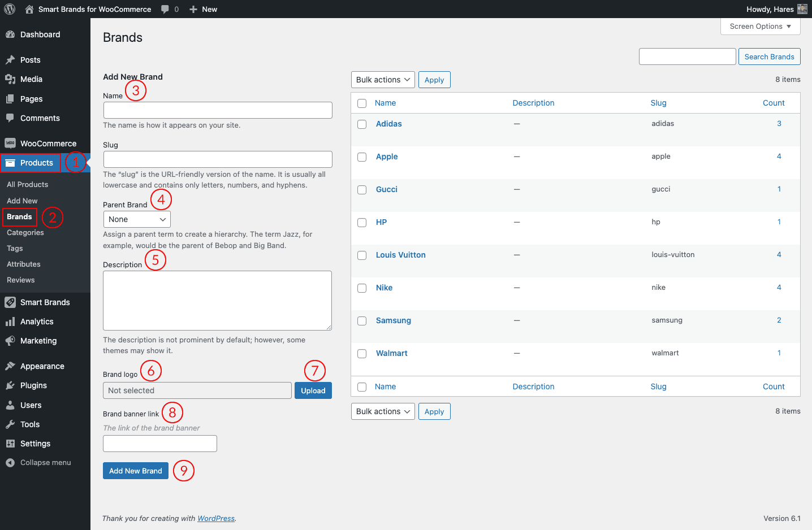This screenshot has width=812, height=530.
Task: Go to Attributes under Products
Action: [x=24, y=264]
